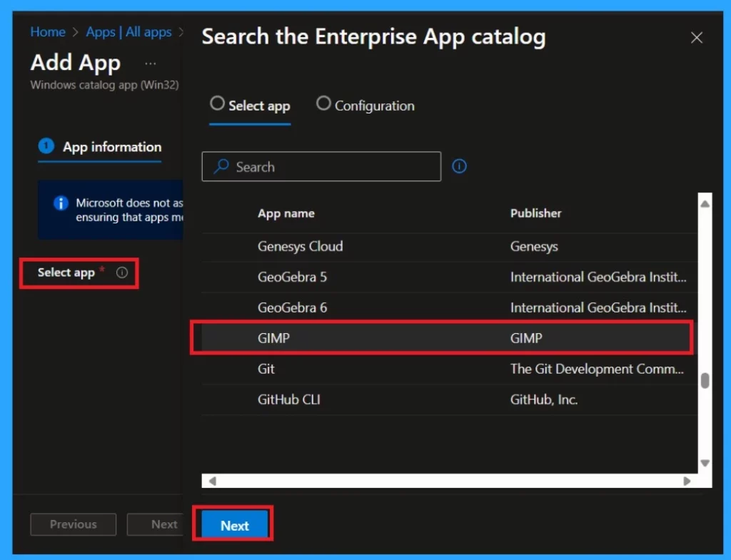Click scrollbar down arrow in app list
731x560 pixels.
point(705,463)
